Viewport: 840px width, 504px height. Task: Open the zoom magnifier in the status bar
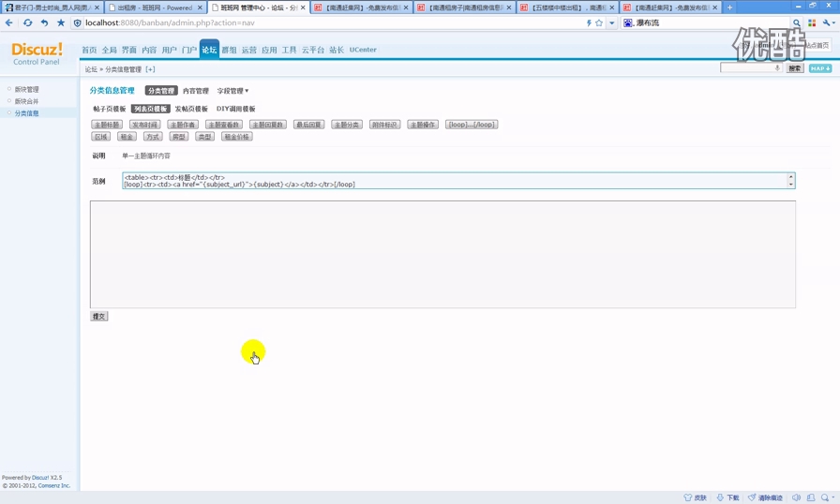825,497
